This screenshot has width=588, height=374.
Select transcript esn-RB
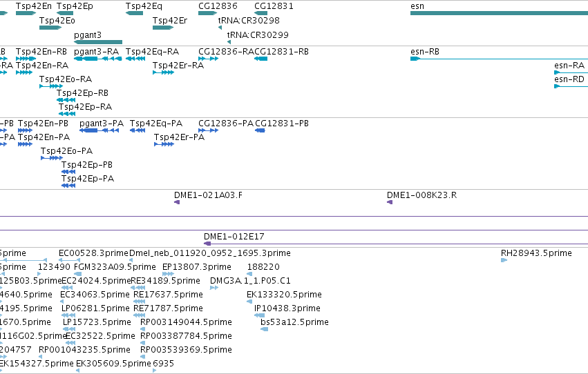click(x=499, y=59)
